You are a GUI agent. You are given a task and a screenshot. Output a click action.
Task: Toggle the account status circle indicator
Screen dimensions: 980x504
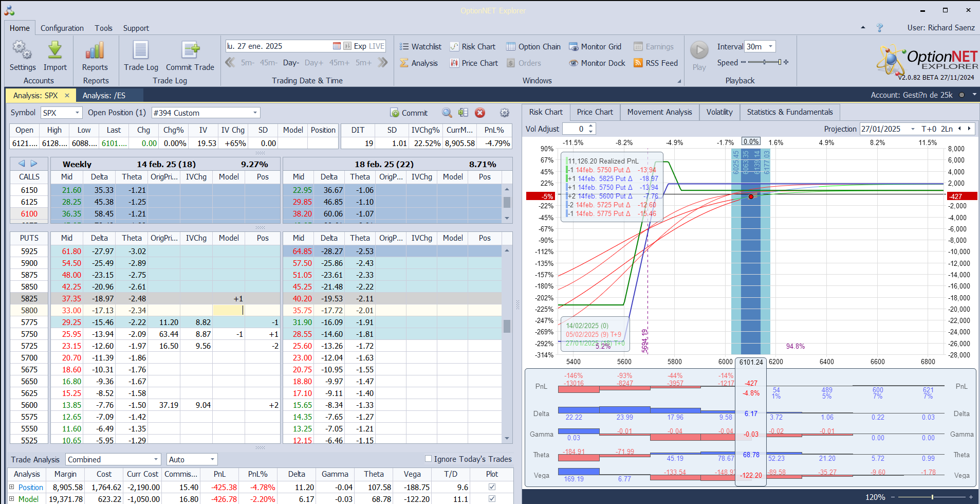pos(961,95)
